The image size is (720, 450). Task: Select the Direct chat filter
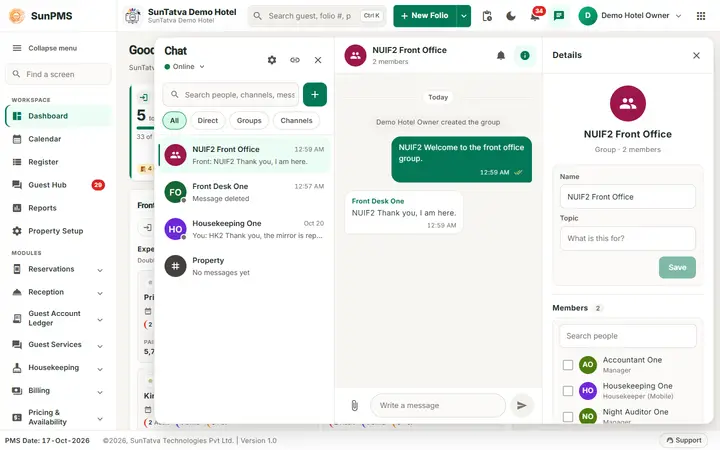click(208, 121)
